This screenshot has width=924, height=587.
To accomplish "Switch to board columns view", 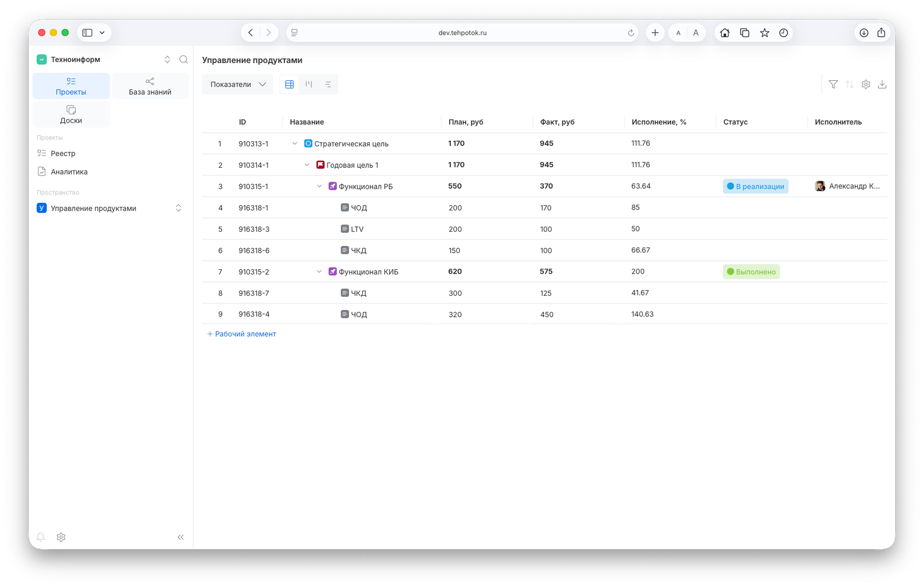I will [x=308, y=84].
